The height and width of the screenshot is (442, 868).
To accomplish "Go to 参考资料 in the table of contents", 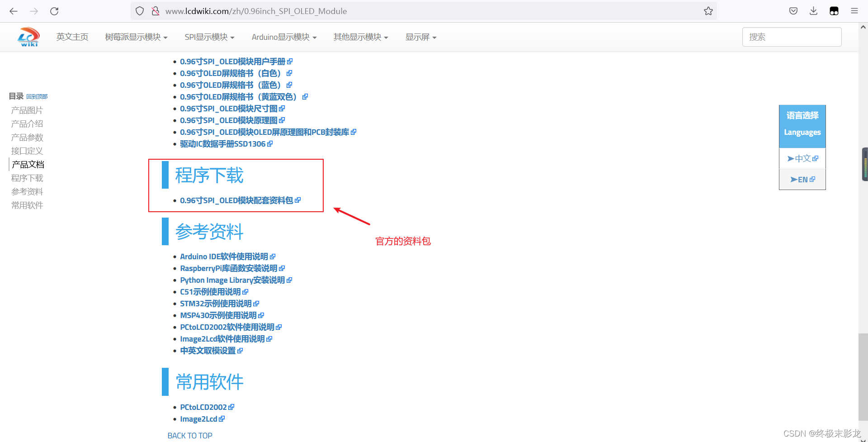I will click(27, 192).
